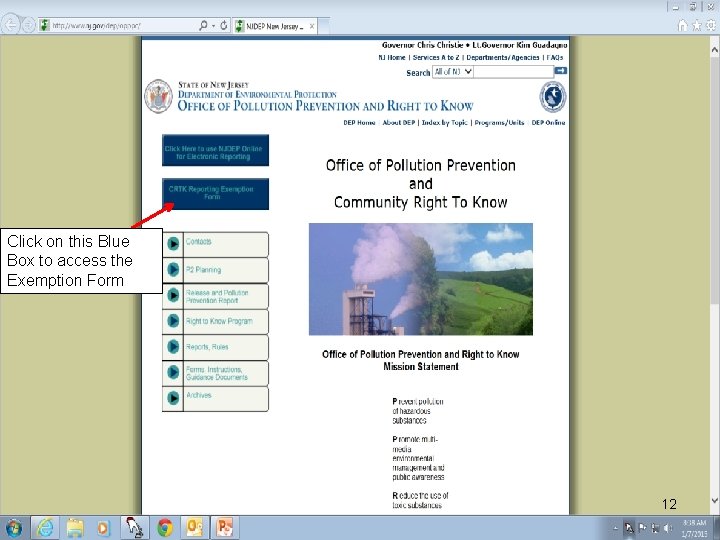Click the NJ Home link
This screenshot has width=720, height=540.
click(x=392, y=57)
